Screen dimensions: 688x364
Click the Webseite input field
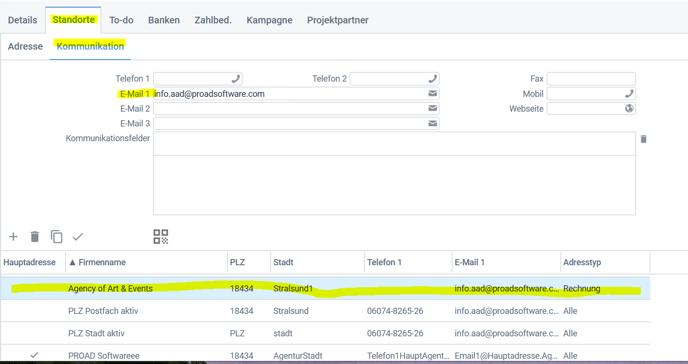(591, 108)
